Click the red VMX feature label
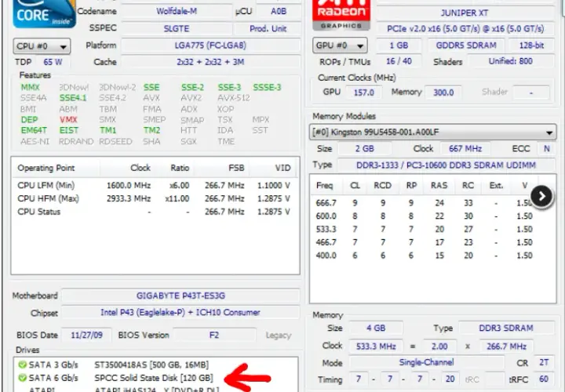Screen dimensions: 565x392 pyautogui.click(x=68, y=119)
